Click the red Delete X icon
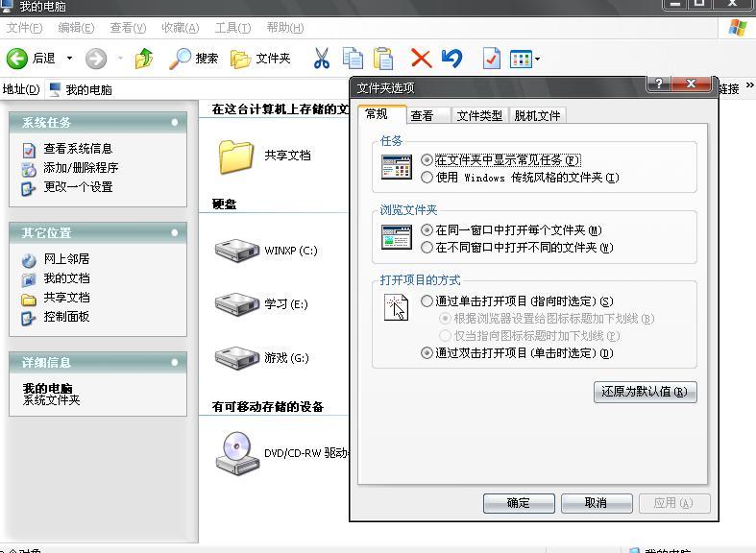The height and width of the screenshot is (553, 756). point(421,59)
